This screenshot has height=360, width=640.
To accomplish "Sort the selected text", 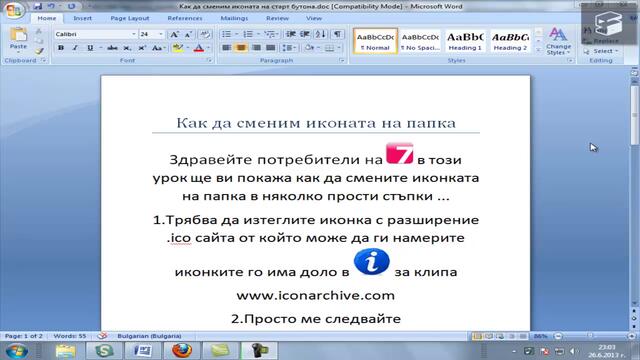I will 320,34.
